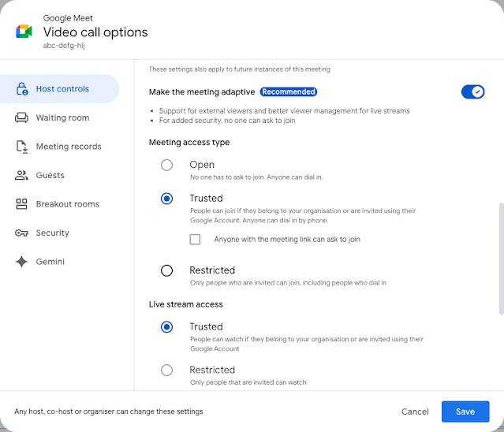Click the Guests people icon
This screenshot has height=432, width=504.
tap(22, 176)
